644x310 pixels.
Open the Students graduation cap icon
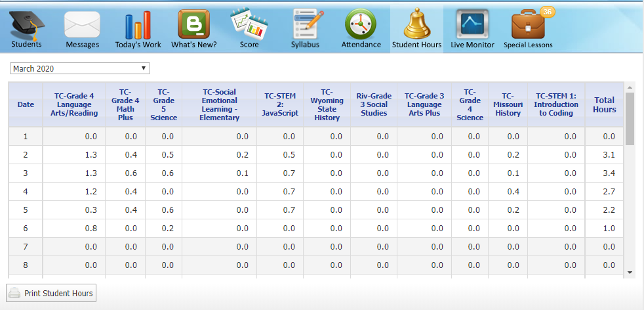[26, 25]
